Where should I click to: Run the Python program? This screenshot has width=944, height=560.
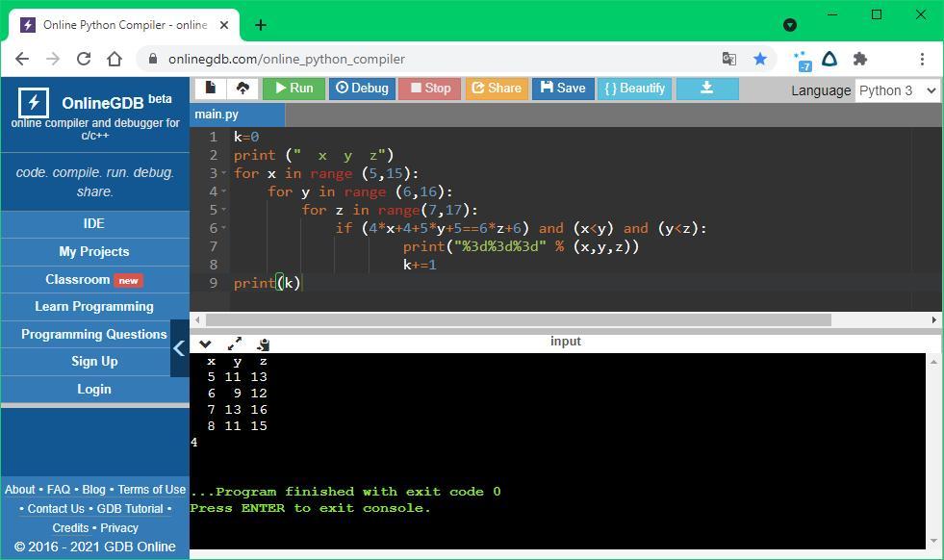tap(293, 88)
